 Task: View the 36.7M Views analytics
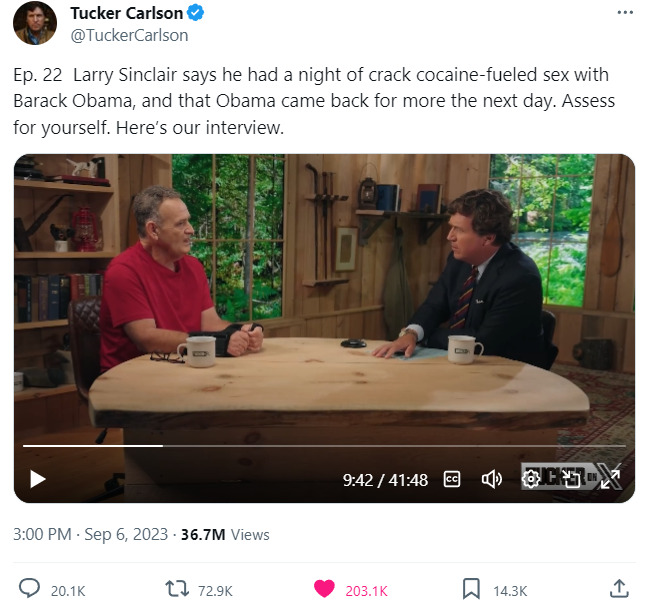[225, 535]
